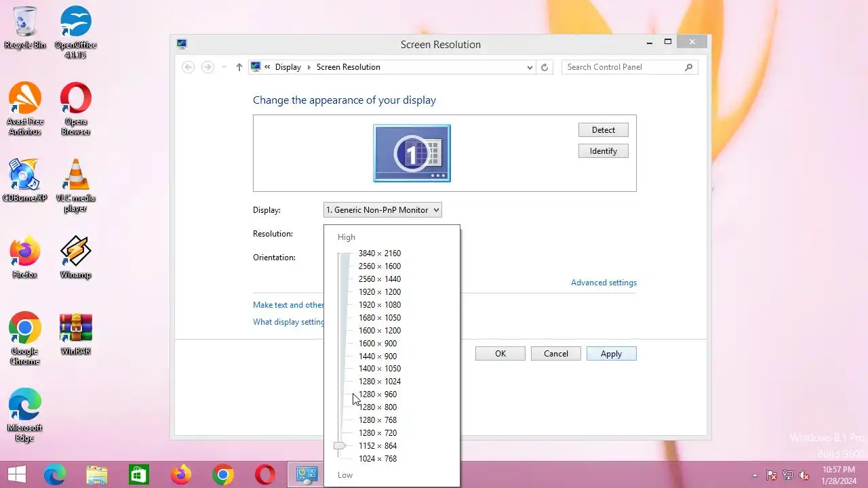Open Opera from the taskbar

(x=265, y=474)
